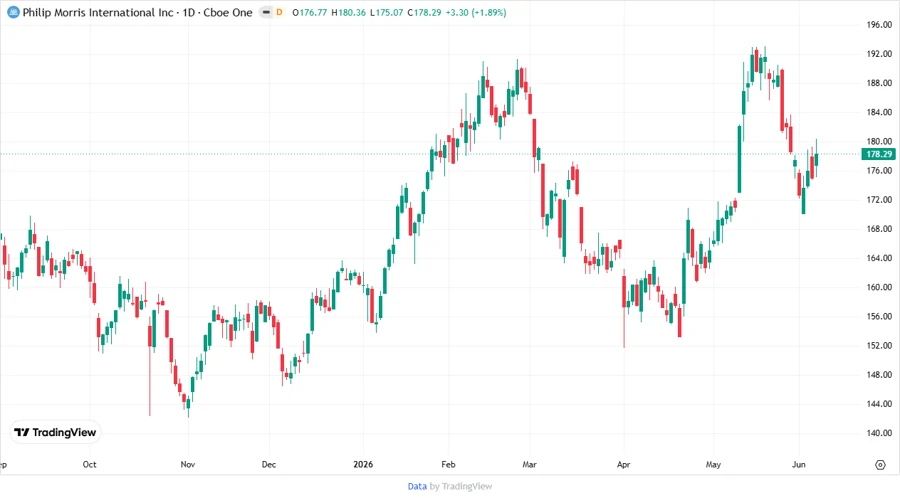Click the Oct time axis label
The image size is (900, 498).
coord(90,465)
